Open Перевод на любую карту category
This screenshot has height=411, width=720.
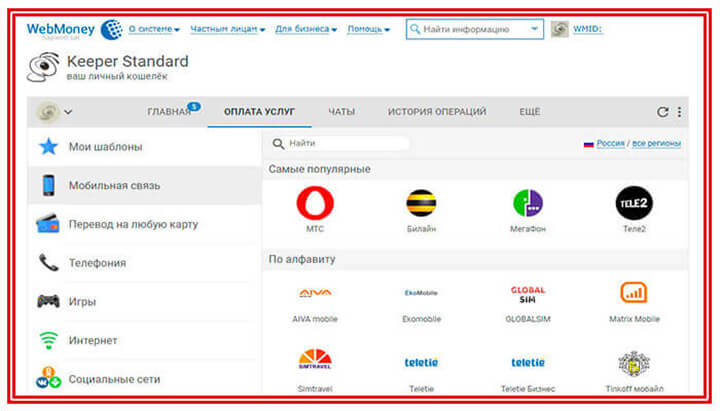click(144, 224)
